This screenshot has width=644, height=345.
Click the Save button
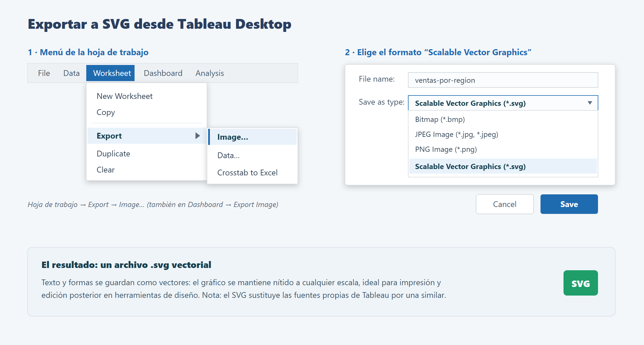tap(569, 204)
